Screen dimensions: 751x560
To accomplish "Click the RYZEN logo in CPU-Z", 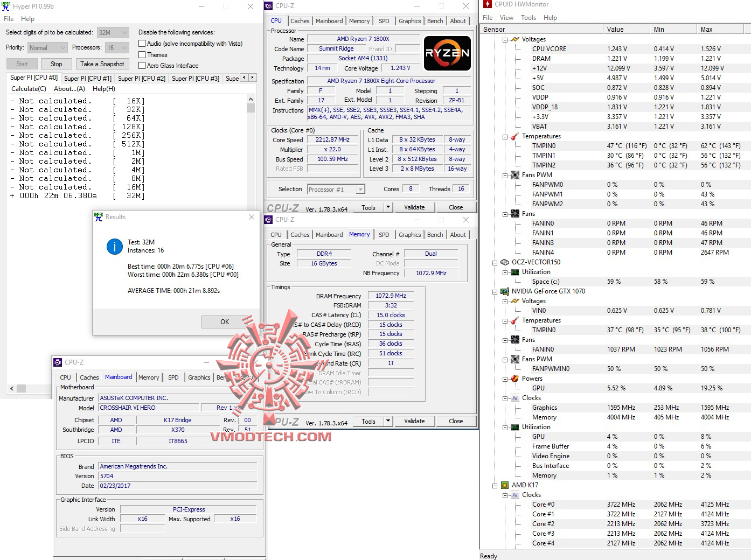I will click(447, 53).
